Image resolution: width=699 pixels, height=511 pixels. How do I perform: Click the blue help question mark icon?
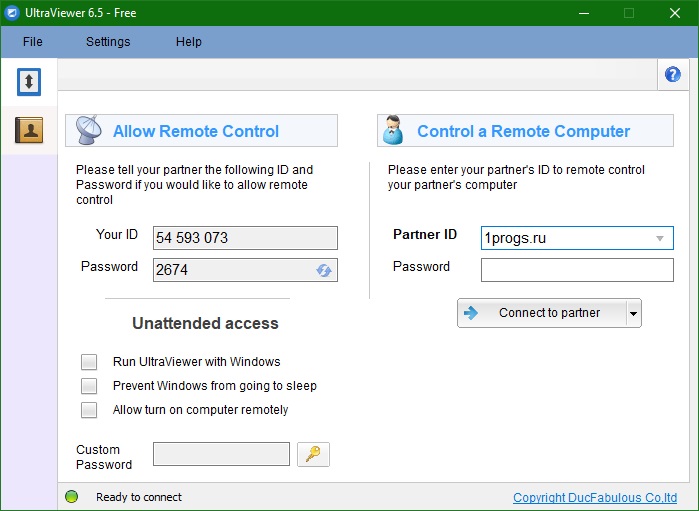pos(672,75)
